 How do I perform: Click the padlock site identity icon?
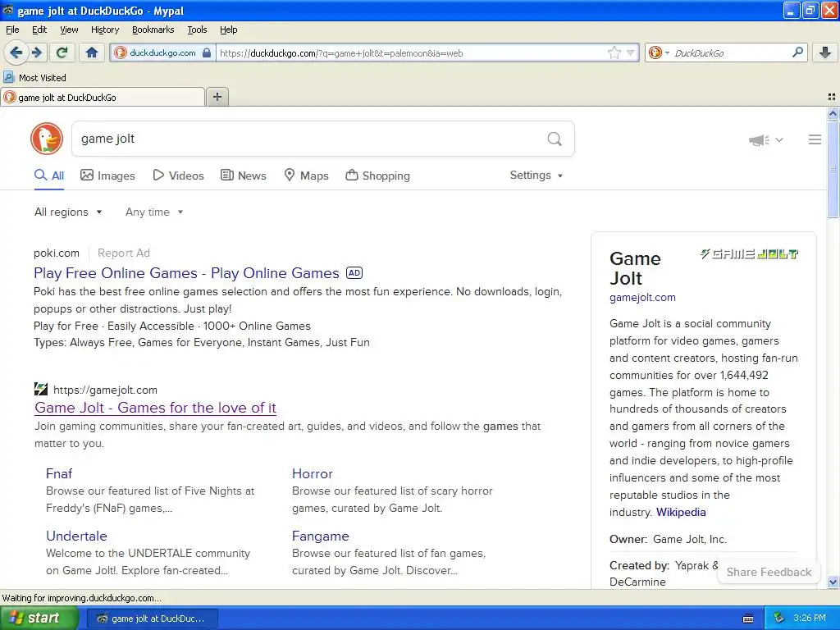207,52
